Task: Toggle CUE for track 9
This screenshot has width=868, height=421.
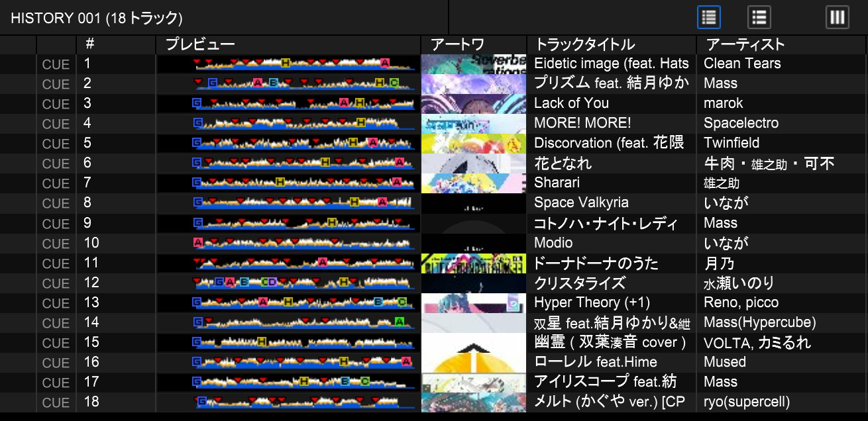Action: (x=56, y=223)
